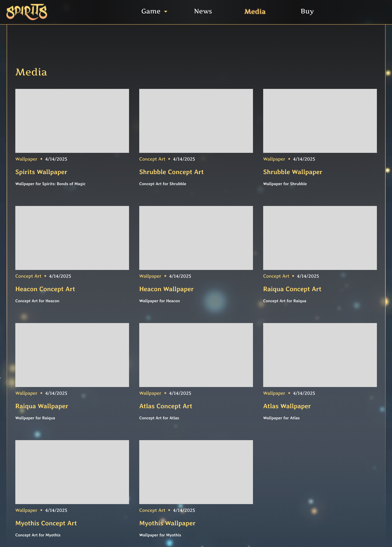
Task: Click Wallpaper tag above Atlas Wallpaper
Action: coord(274,393)
